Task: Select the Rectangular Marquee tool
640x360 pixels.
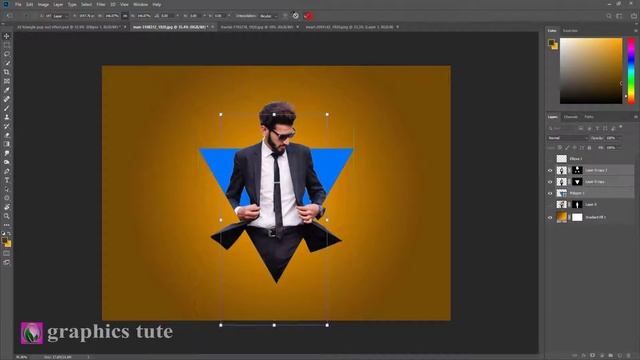Action: 7,45
